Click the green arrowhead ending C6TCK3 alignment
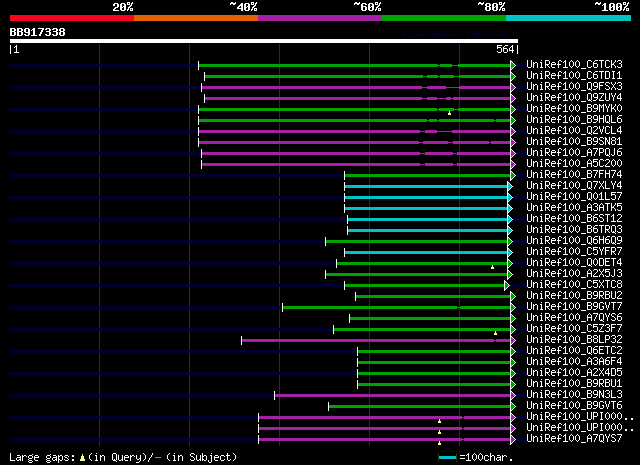Viewport: 640px width, 465px height. pos(513,65)
